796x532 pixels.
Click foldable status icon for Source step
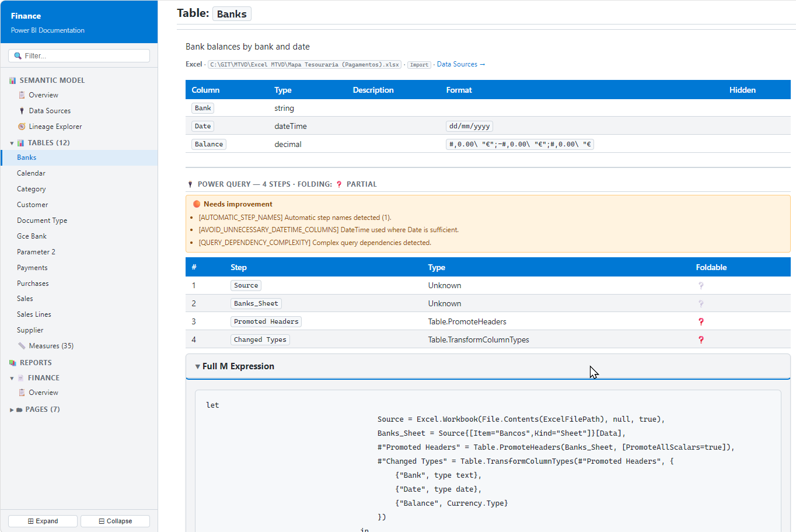point(701,286)
